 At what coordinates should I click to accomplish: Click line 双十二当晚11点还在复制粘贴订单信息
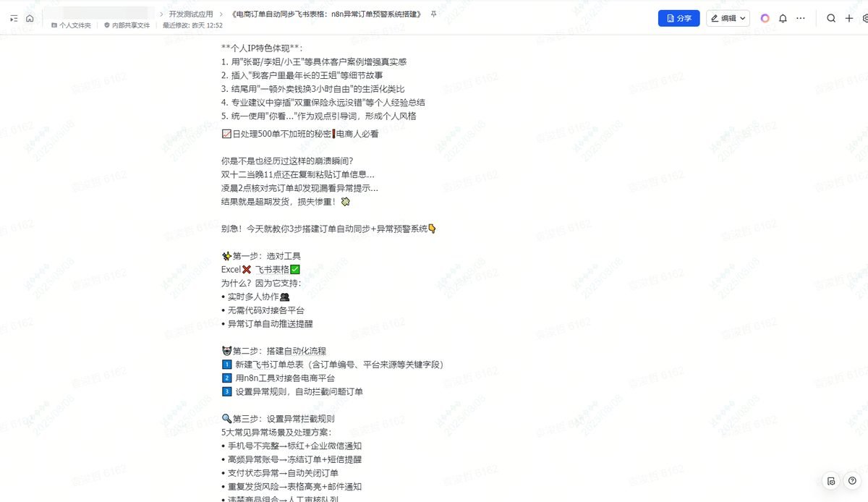(x=298, y=174)
